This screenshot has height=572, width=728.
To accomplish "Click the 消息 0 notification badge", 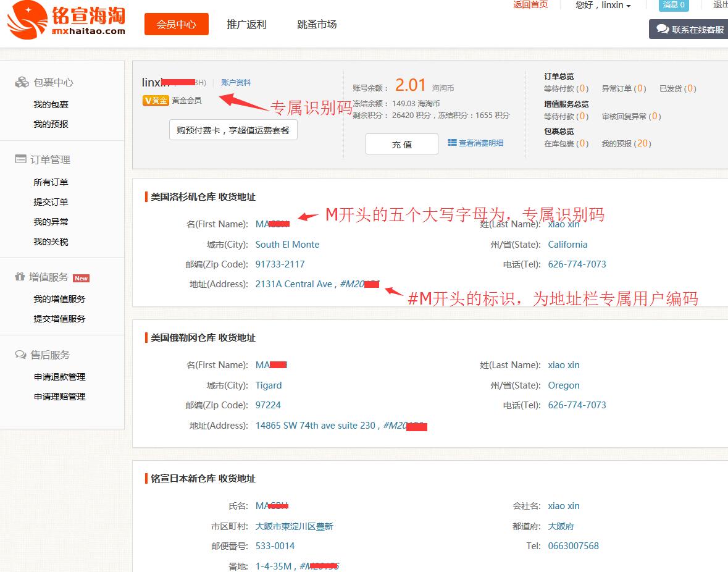I will pos(674,5).
